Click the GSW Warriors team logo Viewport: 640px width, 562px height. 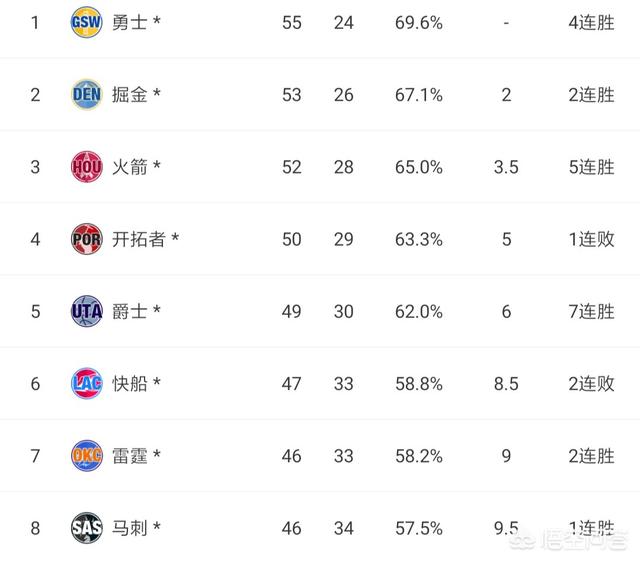87,22
